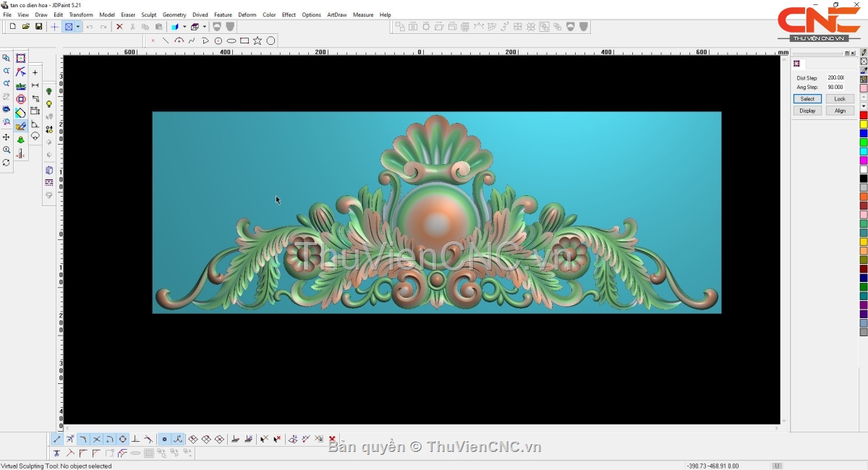Screen dimensions: 868x470
Task: Toggle the perpendicular snap button
Action: (135, 439)
